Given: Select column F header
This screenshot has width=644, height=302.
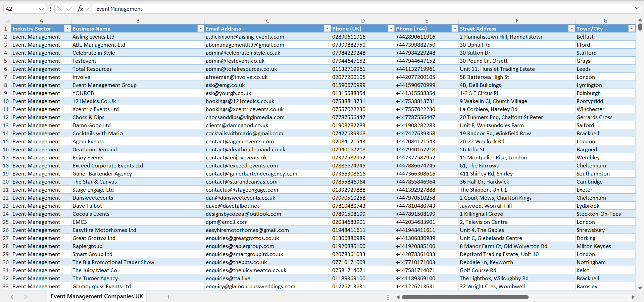Looking at the screenshot, I should tap(517, 20).
